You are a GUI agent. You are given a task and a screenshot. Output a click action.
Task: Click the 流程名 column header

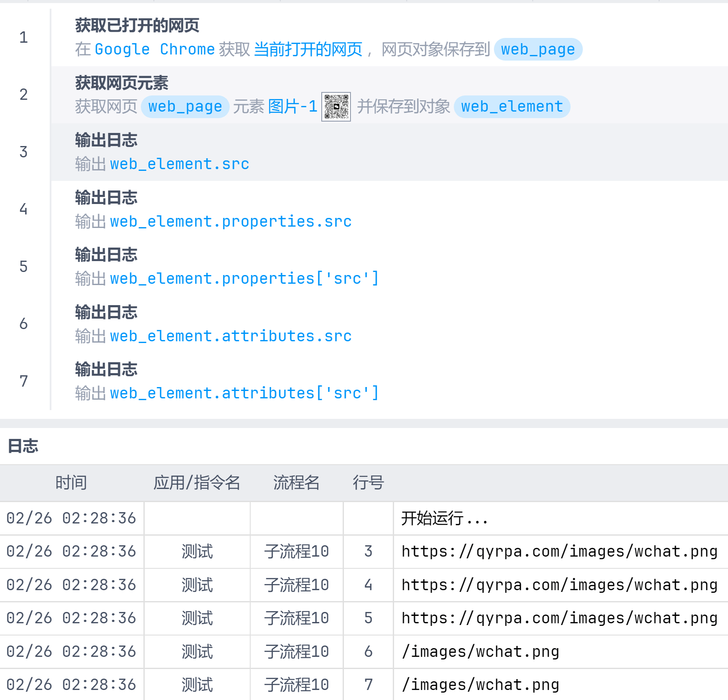(296, 483)
